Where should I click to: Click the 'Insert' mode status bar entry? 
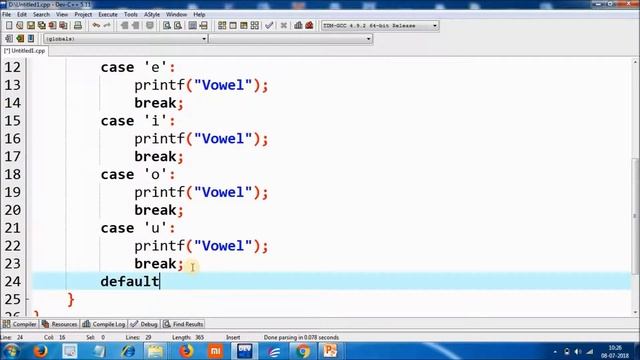[x=233, y=338]
